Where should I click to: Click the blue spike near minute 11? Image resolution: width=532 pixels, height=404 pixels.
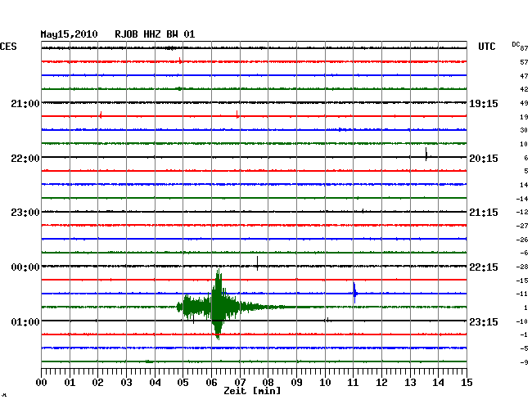(354, 293)
